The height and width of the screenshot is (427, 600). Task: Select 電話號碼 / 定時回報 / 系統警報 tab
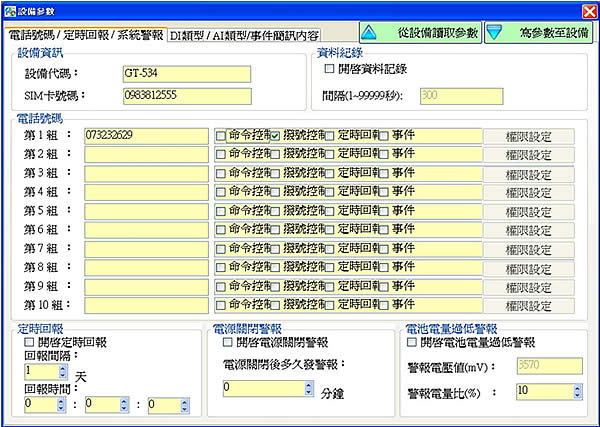click(x=86, y=35)
